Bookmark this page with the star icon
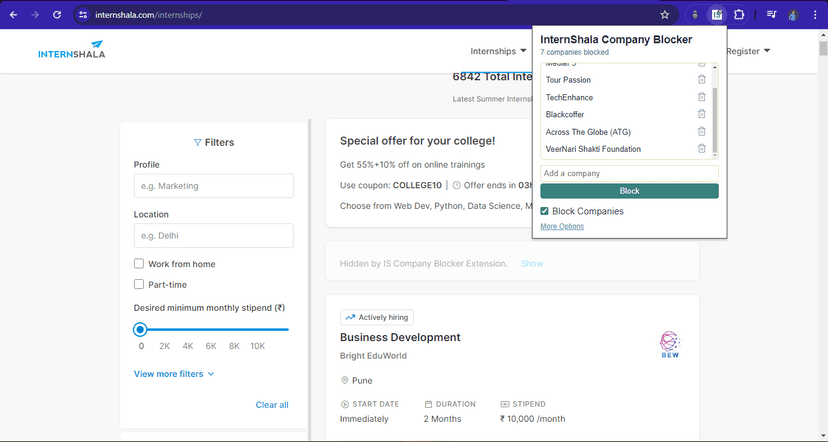This screenshot has width=828, height=442. [x=665, y=15]
